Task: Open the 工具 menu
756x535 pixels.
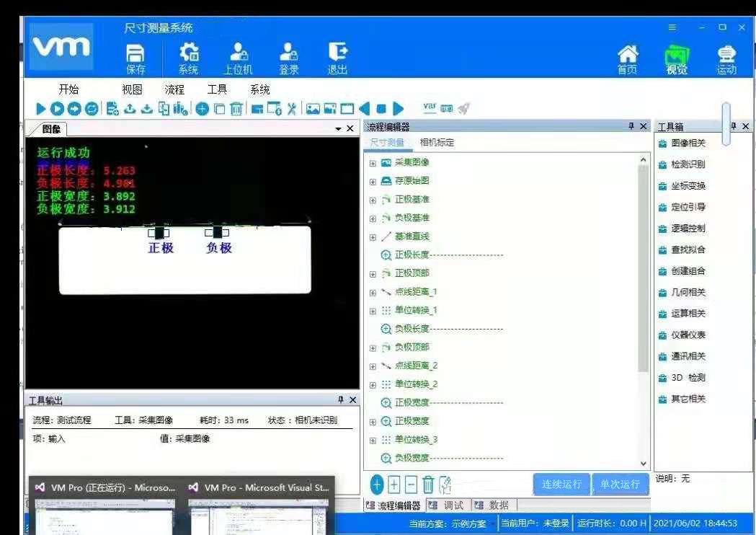Action: 217,89
